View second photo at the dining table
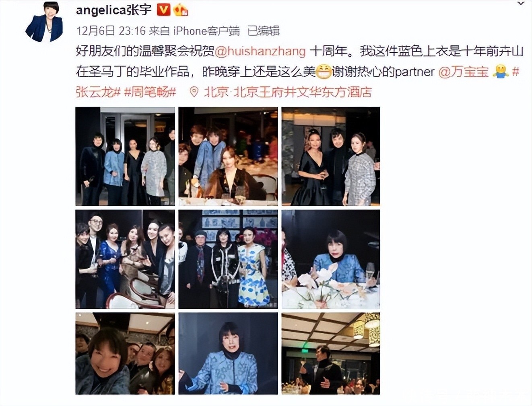Image resolution: width=532 pixels, height=406 pixels. 228,156
